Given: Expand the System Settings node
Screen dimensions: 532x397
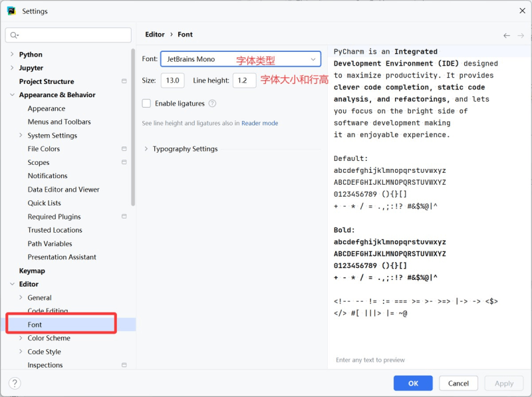Looking at the screenshot, I should pyautogui.click(x=21, y=136).
